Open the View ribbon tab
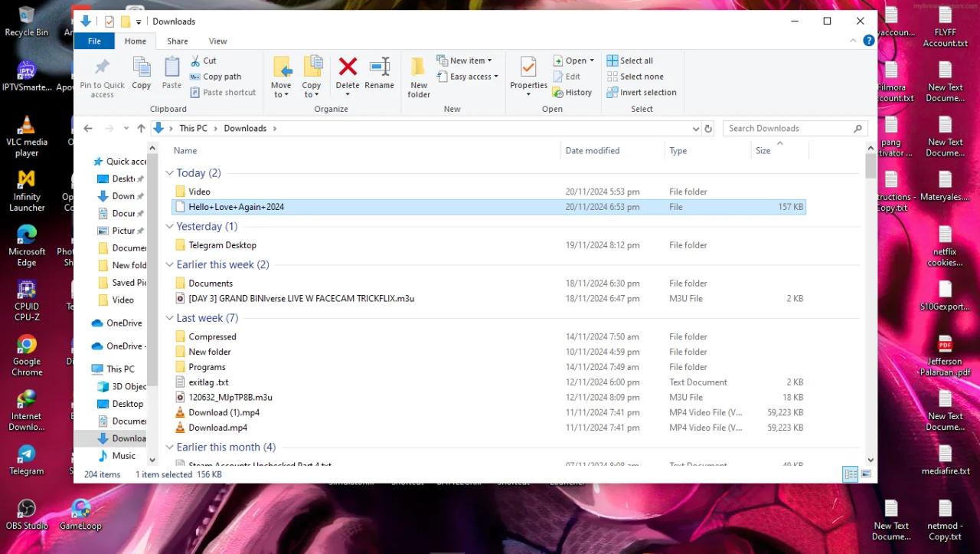The height and width of the screenshot is (554, 980). click(218, 41)
